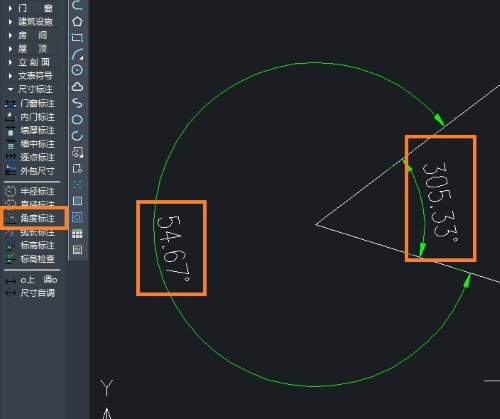
Task: Select the Arc drawing tool
Action: point(77,54)
